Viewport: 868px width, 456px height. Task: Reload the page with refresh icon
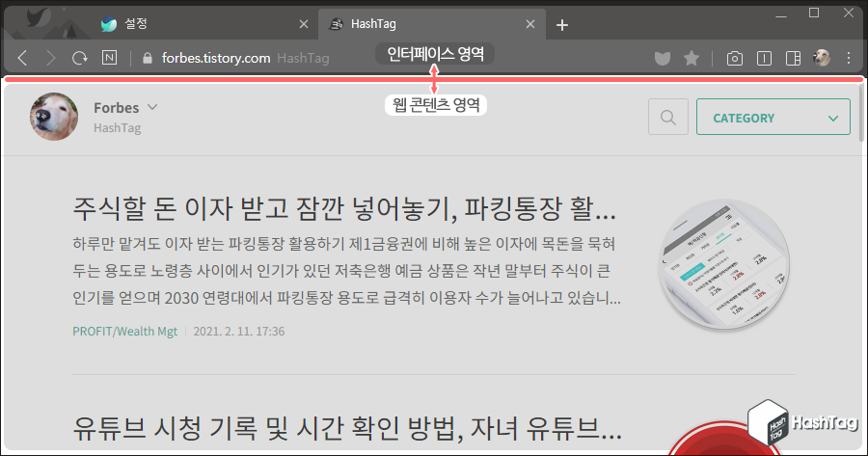(80, 58)
